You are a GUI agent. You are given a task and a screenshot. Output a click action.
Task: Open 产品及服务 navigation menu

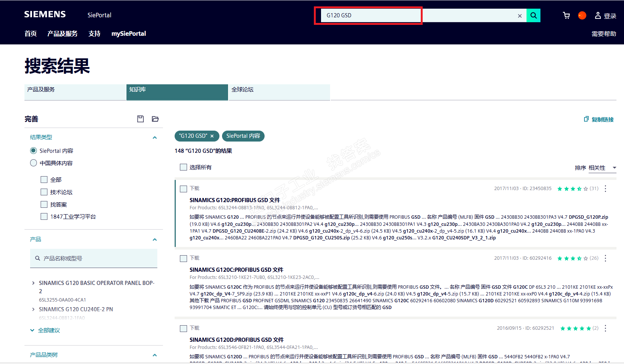62,34
